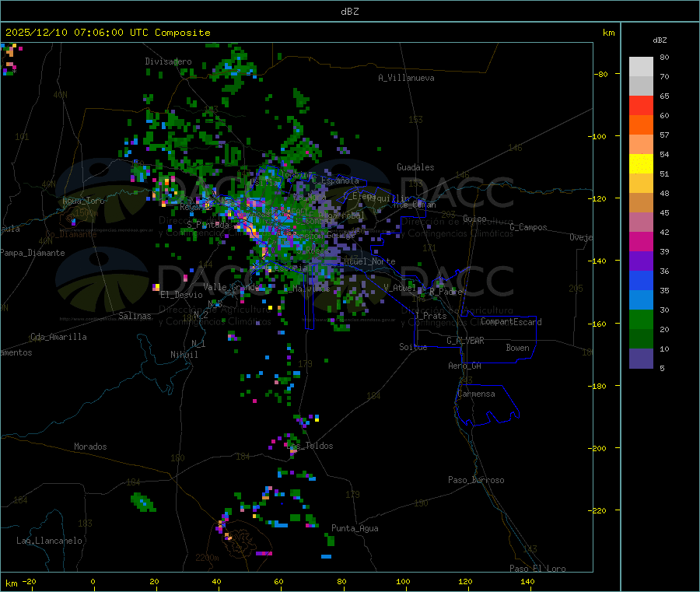
Task: Pick the slate purple 5 dBZ swatch
Action: [x=641, y=359]
